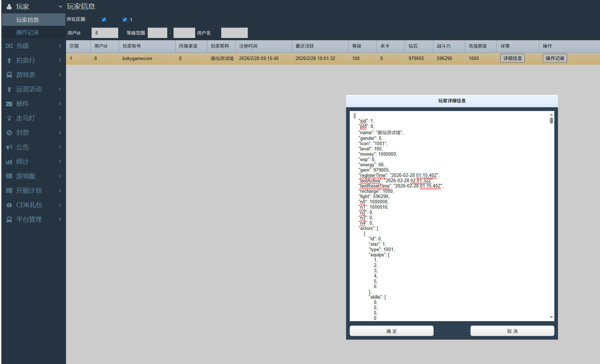Click the bar chart icon beside 统计
This screenshot has height=364, width=600.
[9, 162]
